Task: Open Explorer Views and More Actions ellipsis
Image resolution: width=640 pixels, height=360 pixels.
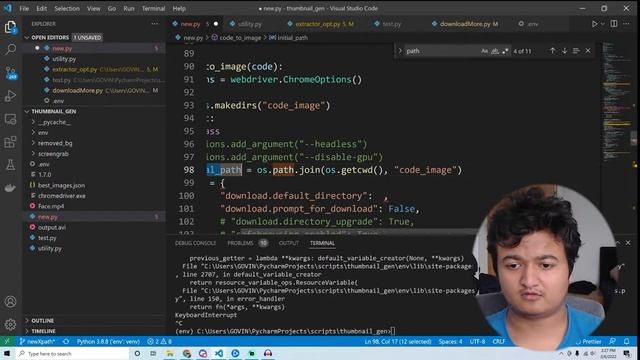Action: pos(155,24)
